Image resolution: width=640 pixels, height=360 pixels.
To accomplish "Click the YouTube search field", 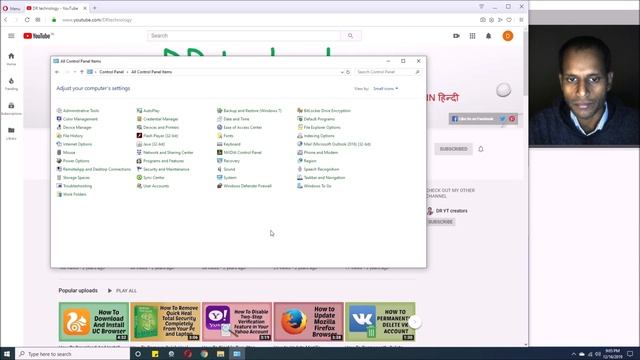I will coord(244,36).
